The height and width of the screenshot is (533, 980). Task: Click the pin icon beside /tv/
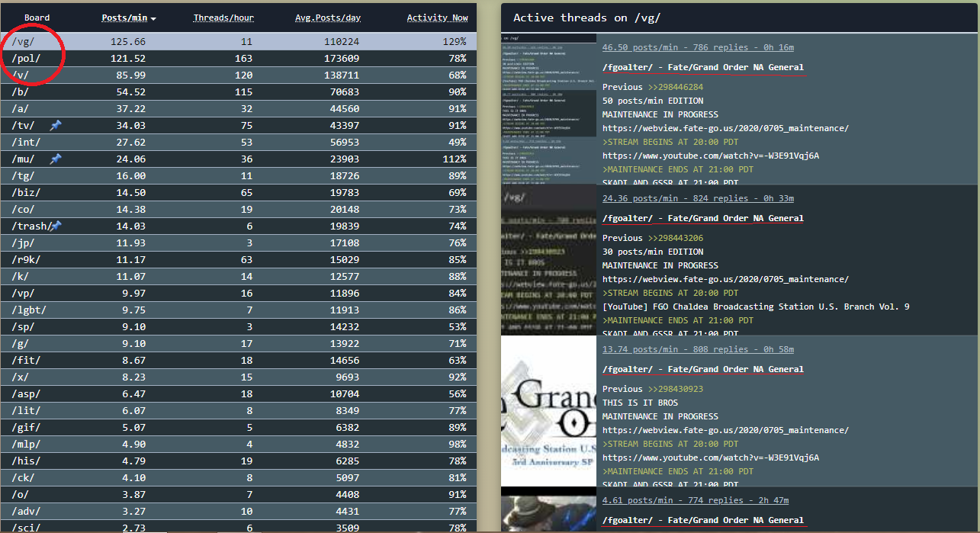[x=56, y=125]
